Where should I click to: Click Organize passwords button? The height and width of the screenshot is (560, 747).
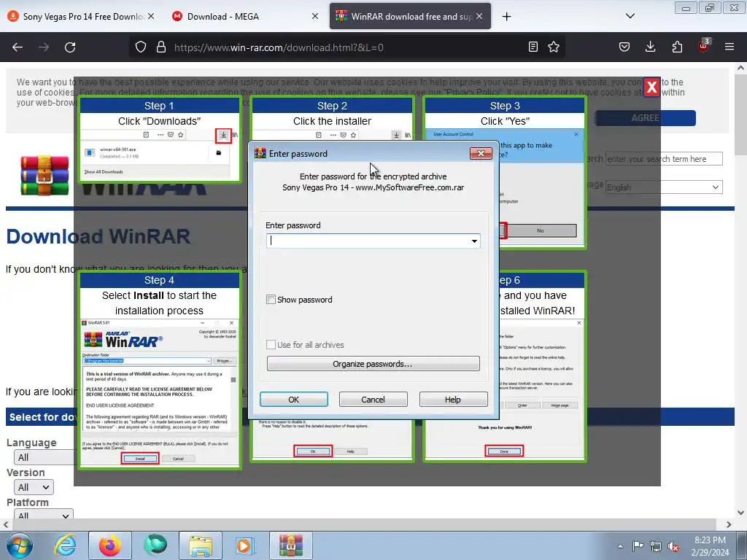coord(373,363)
